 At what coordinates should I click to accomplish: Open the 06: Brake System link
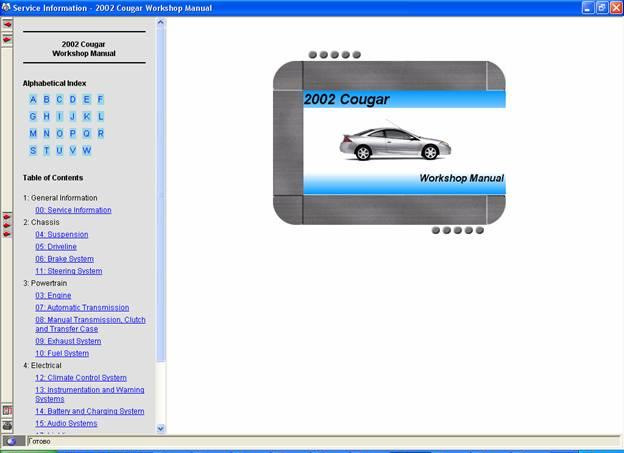pos(64,259)
